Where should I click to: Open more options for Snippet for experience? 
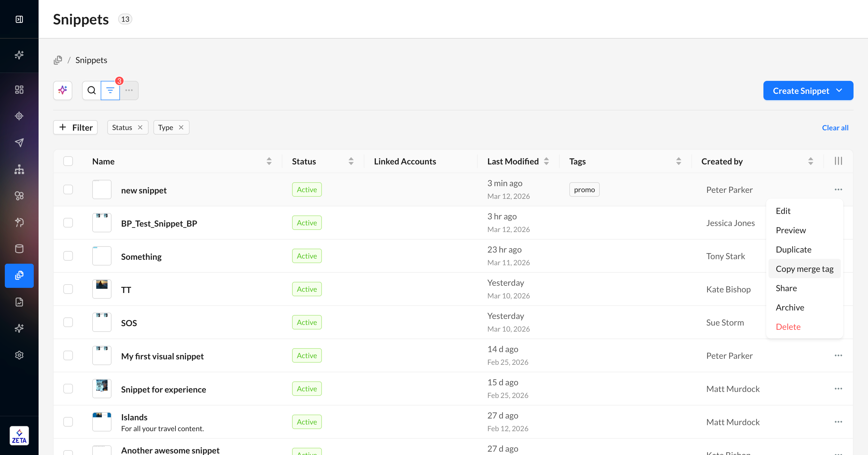838,389
